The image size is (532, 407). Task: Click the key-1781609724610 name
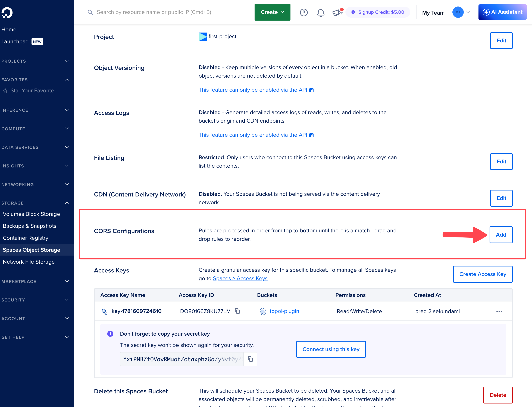(136, 311)
